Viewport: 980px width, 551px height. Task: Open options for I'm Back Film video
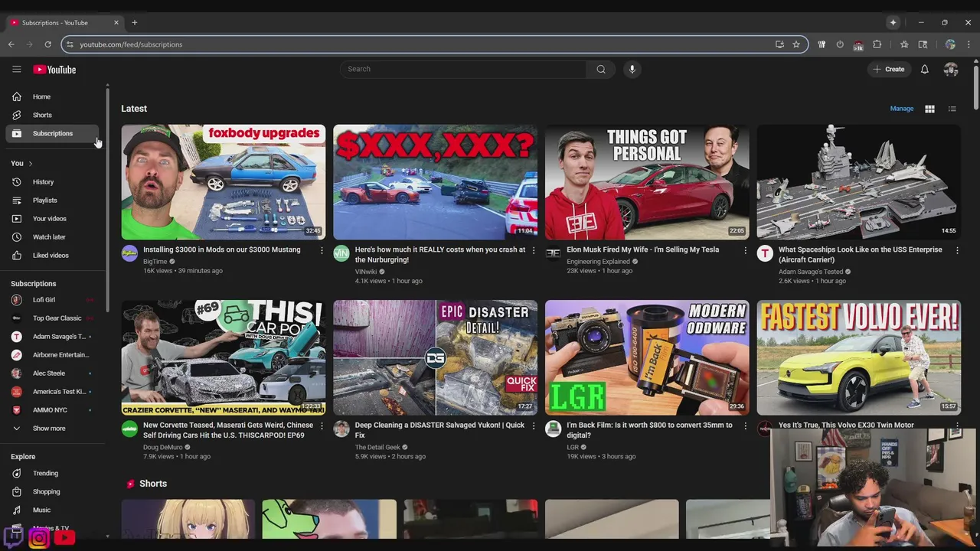pos(746,426)
